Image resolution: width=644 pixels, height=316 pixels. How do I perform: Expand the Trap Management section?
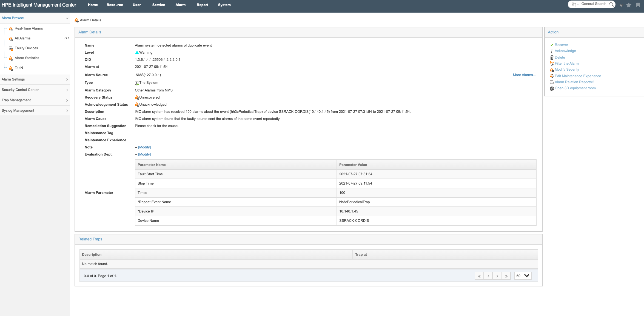67,100
